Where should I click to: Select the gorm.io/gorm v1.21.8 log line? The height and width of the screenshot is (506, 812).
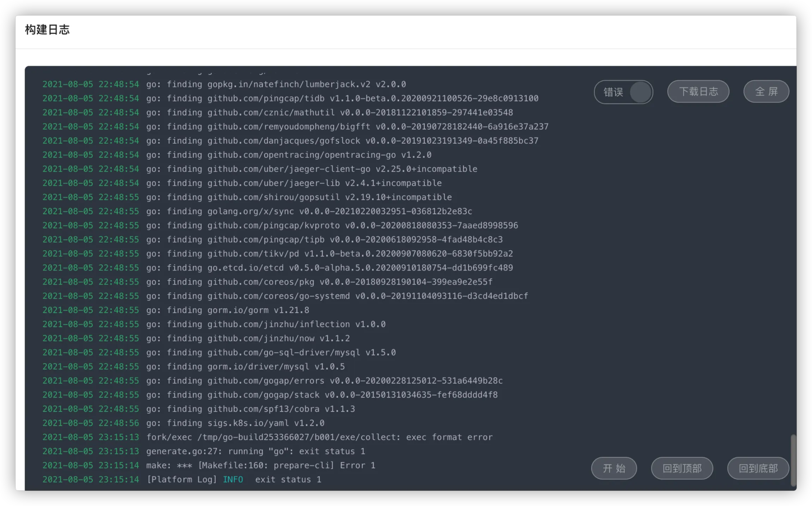coord(227,310)
